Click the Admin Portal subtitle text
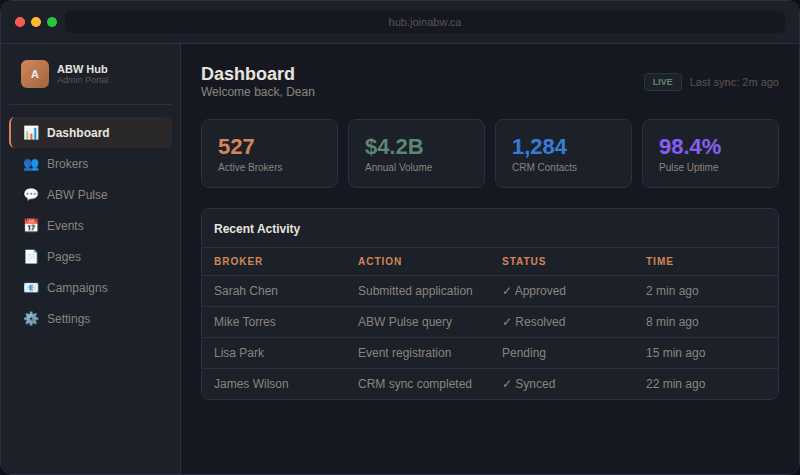Screen dimensions: 800x475 click(83, 80)
